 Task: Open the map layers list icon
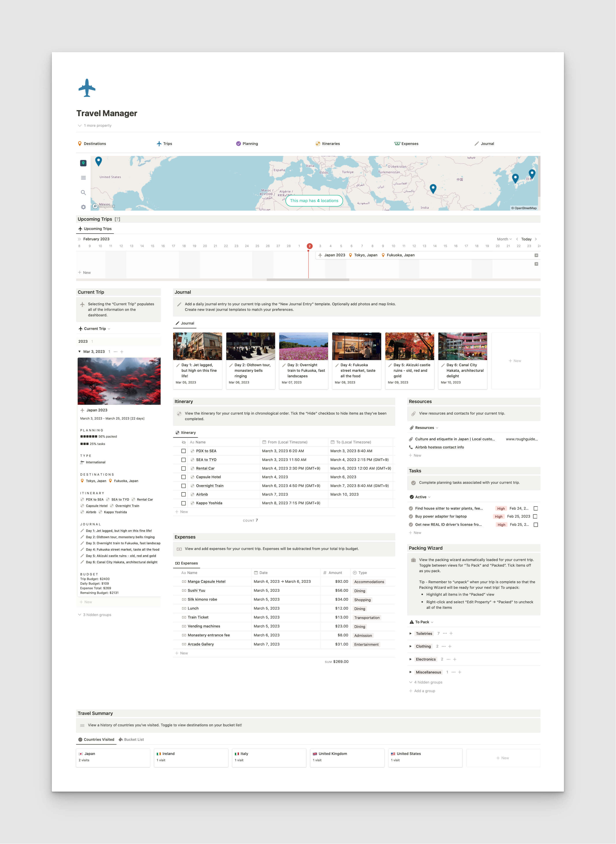coord(83,178)
